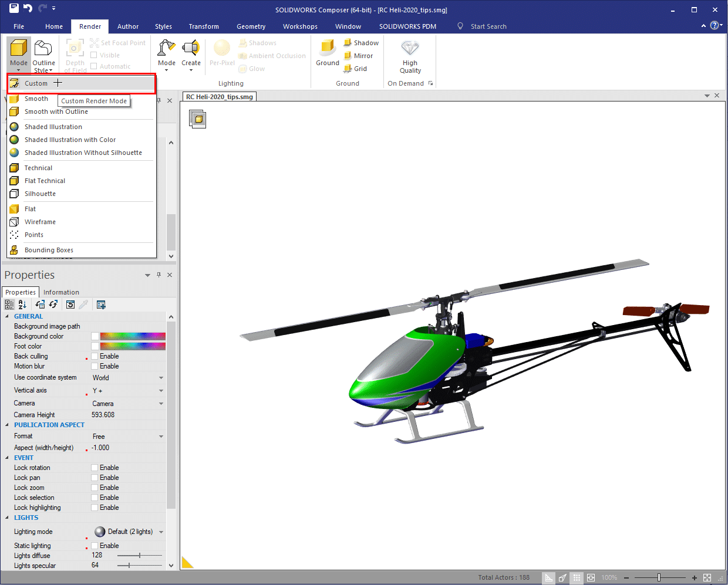Enable the Back culling checkbox
728x585 pixels.
[95, 356]
